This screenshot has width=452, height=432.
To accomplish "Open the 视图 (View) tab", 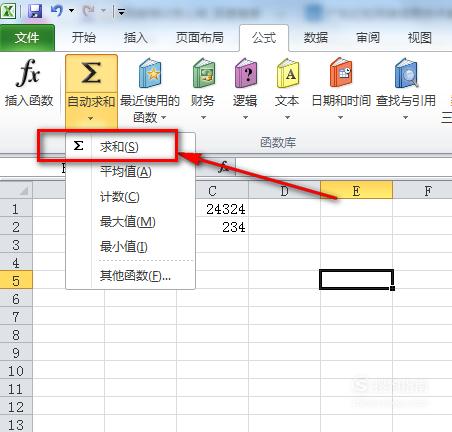I will [x=420, y=38].
